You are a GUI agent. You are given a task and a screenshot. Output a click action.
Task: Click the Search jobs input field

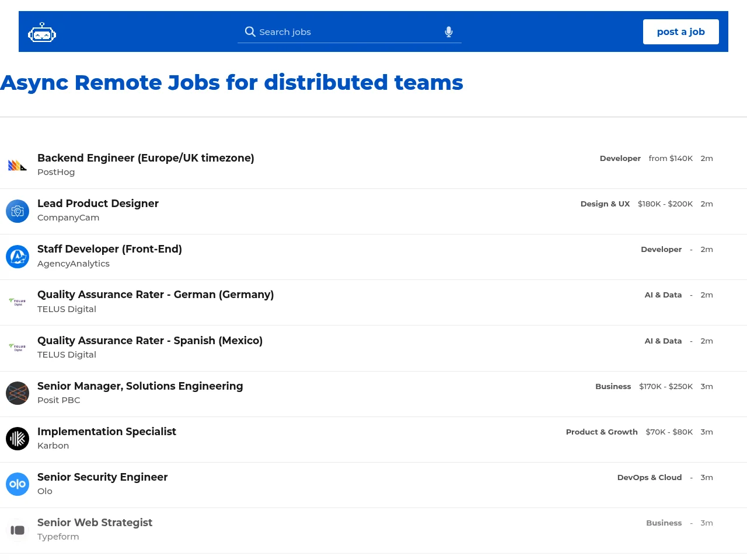350,32
